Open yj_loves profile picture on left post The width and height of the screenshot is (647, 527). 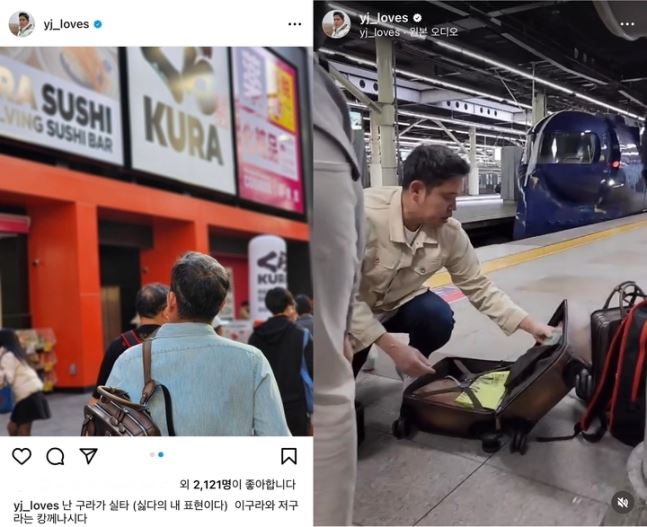pyautogui.click(x=21, y=24)
